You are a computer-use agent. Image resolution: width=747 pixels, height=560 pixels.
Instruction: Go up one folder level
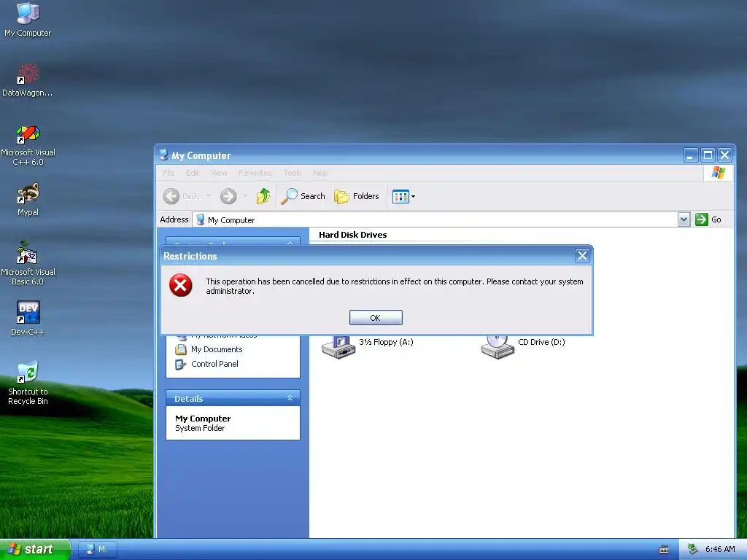pos(263,196)
